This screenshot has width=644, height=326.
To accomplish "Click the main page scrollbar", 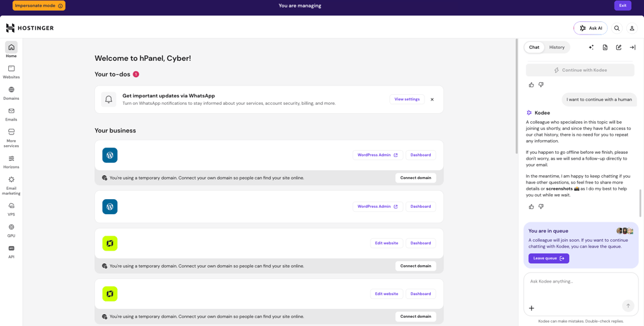I will (517, 95).
